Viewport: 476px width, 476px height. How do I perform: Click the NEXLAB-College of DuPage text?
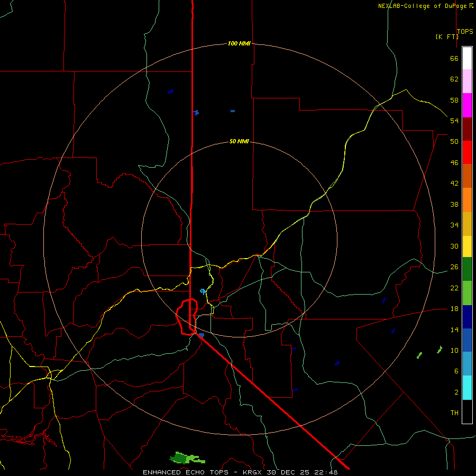pyautogui.click(x=423, y=6)
